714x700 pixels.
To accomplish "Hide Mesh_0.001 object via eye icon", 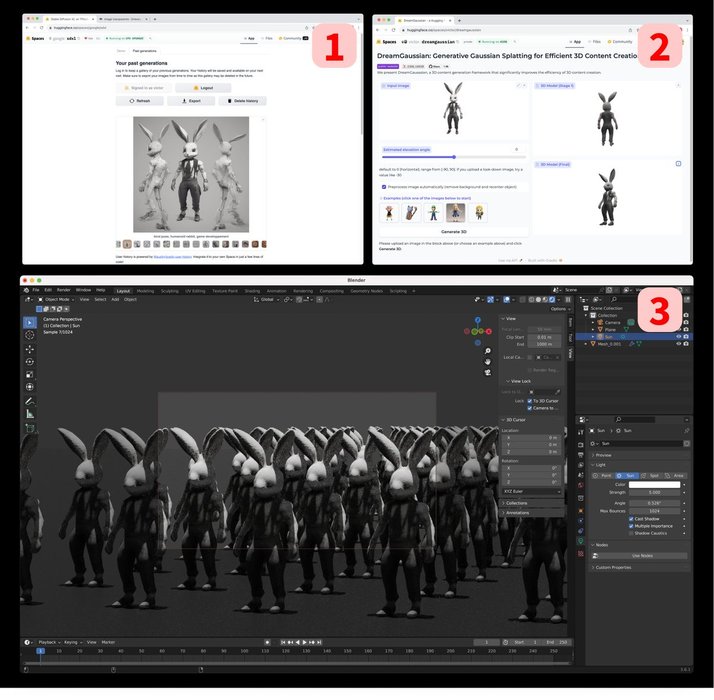I will point(678,344).
